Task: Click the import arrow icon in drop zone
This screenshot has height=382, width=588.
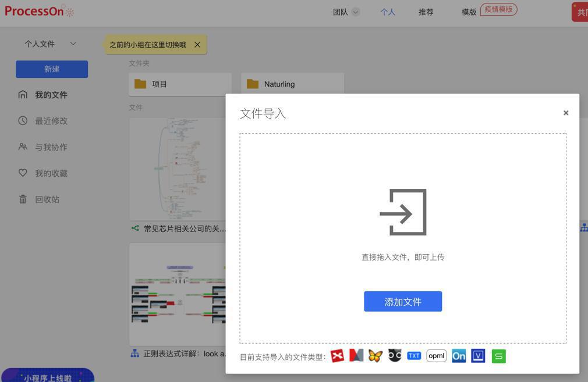Action: click(403, 212)
